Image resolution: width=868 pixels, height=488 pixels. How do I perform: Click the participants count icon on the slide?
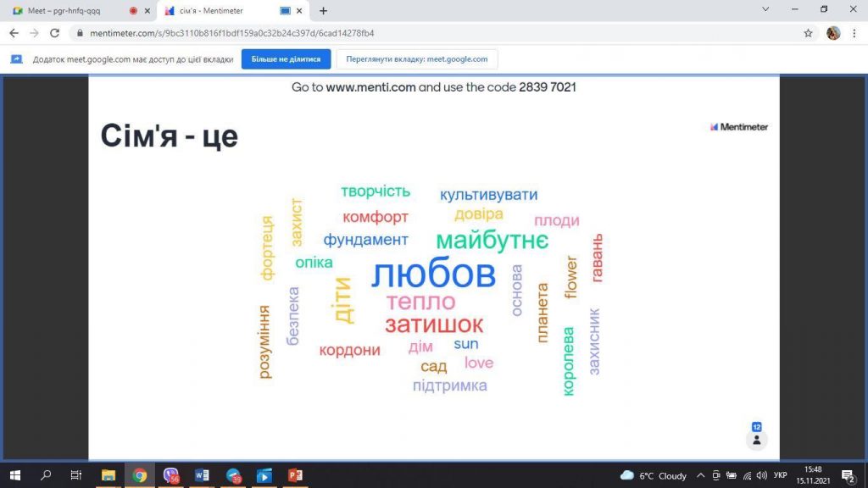pos(756,439)
